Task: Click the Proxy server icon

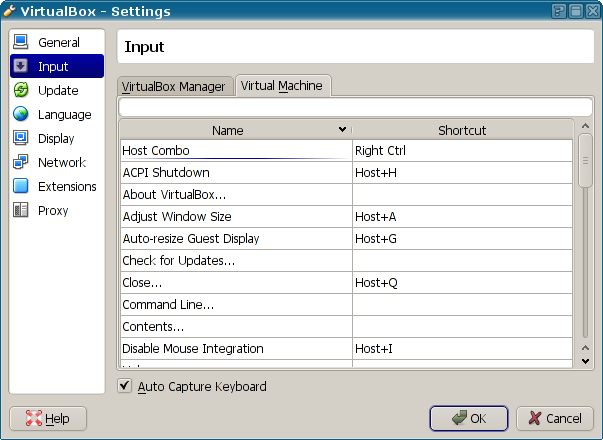Action: [x=20, y=210]
